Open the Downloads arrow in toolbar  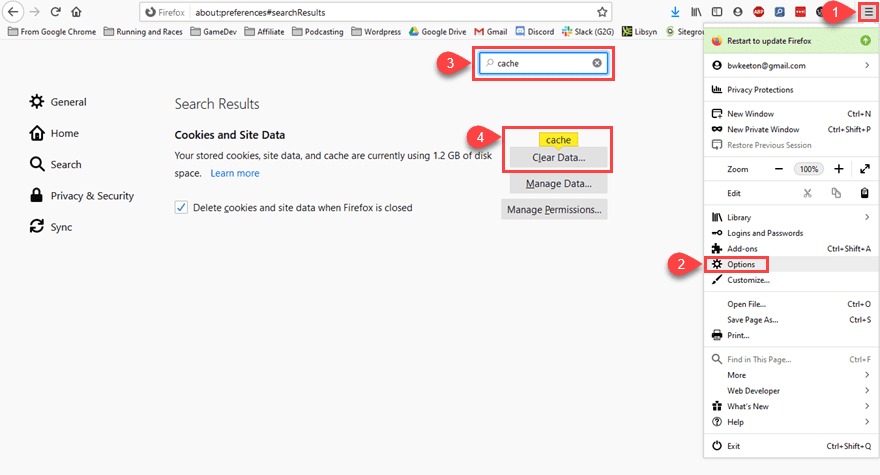point(675,12)
